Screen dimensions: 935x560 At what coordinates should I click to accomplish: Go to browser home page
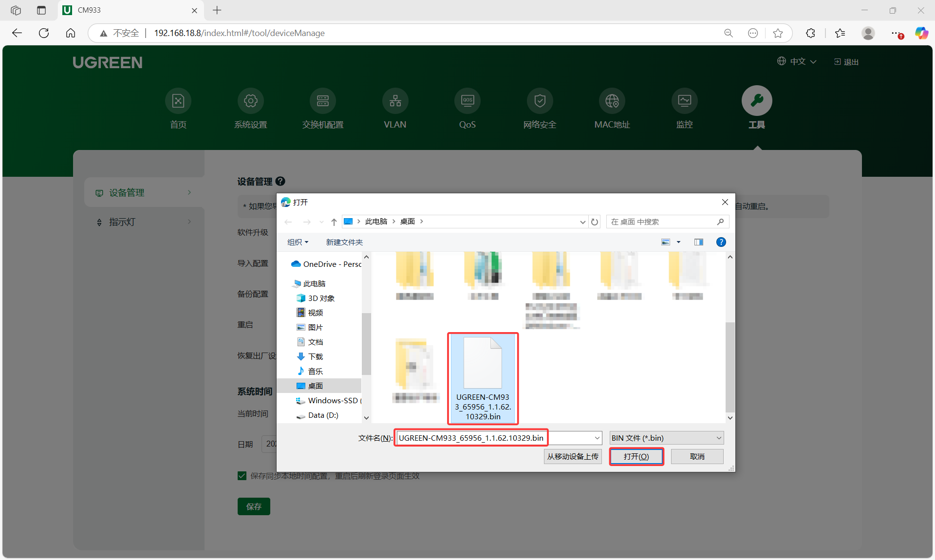point(71,33)
